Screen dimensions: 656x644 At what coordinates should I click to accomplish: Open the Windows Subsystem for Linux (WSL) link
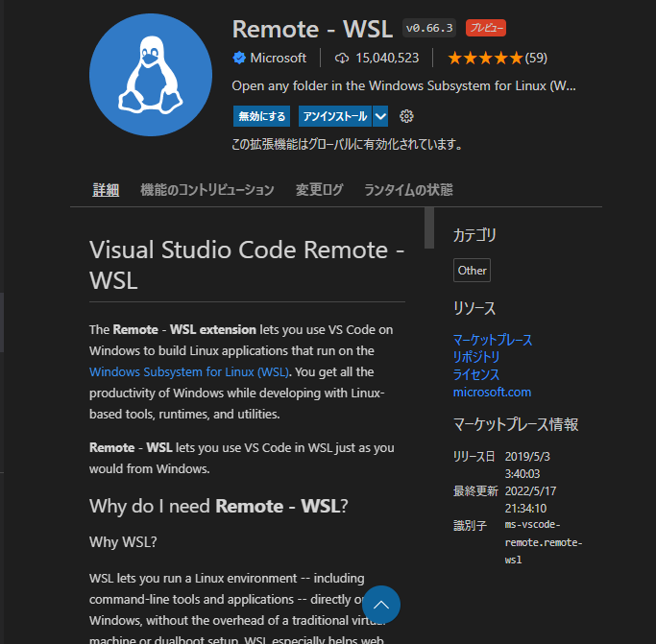[189, 371]
